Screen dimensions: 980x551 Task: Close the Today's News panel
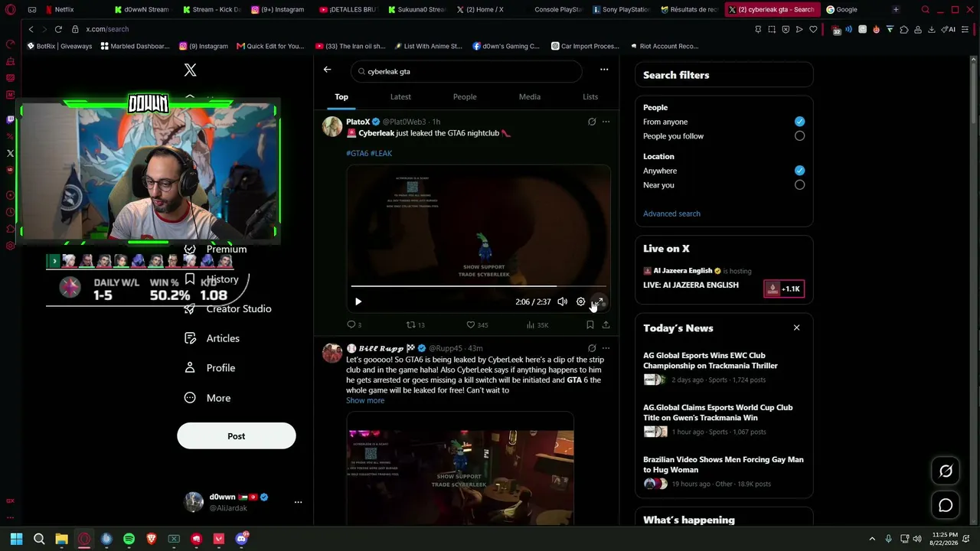[x=796, y=328]
